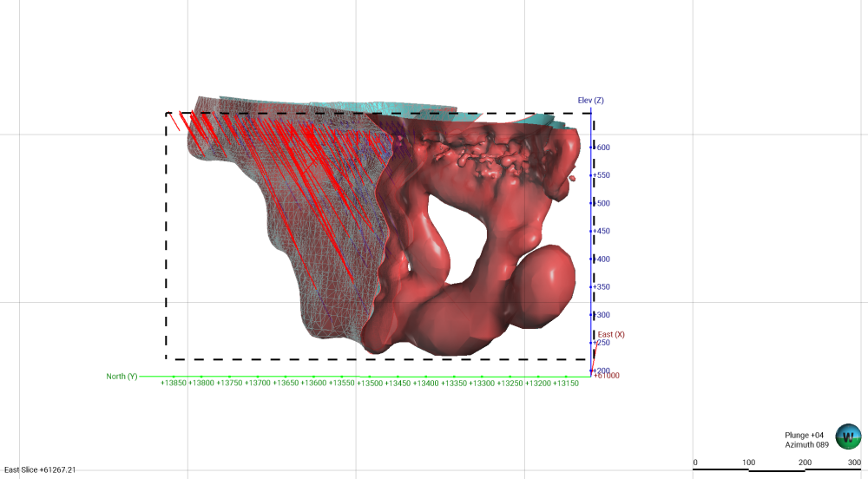The width and height of the screenshot is (868, 479).
Task: Click the +500 elevation tick label
Action: pyautogui.click(x=602, y=203)
